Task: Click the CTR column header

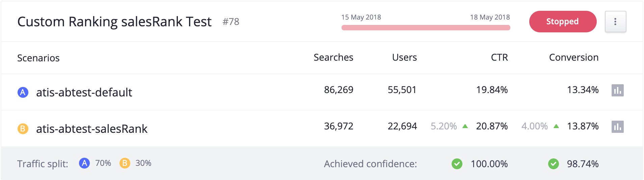Action: pos(499,57)
